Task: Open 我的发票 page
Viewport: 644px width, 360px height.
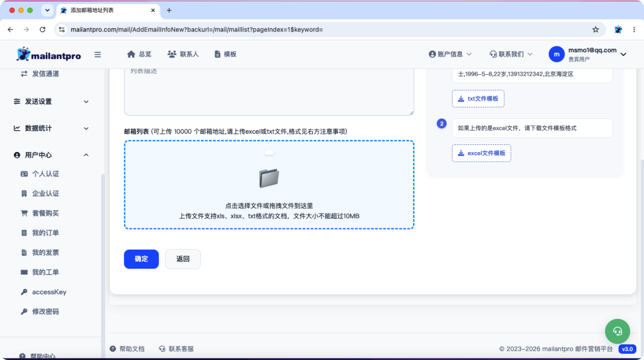Action: pyautogui.click(x=45, y=253)
